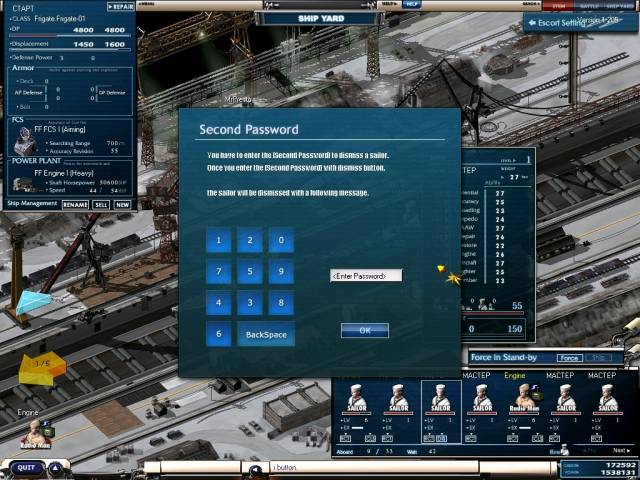Click RENAME under Ship Management

[x=76, y=205]
